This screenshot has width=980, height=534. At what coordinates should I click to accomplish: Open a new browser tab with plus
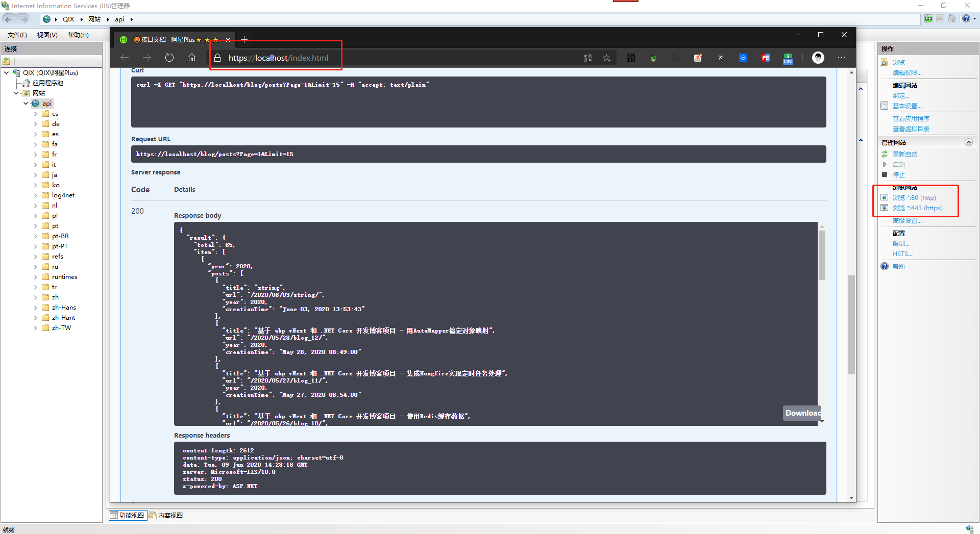[x=244, y=39]
